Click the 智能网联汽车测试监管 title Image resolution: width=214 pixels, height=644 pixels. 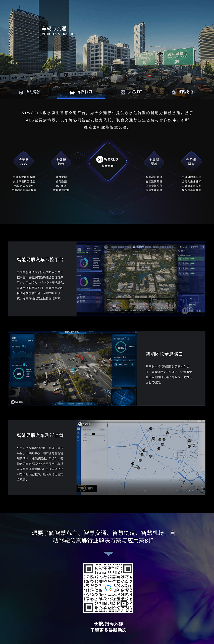click(x=40, y=435)
